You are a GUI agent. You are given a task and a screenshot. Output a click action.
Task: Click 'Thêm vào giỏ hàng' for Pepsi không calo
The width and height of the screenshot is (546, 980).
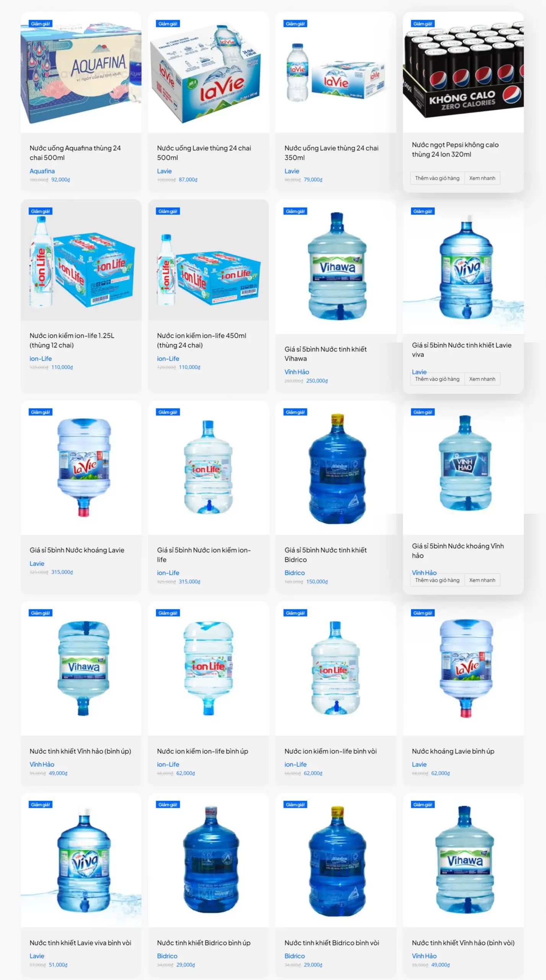[x=437, y=178]
